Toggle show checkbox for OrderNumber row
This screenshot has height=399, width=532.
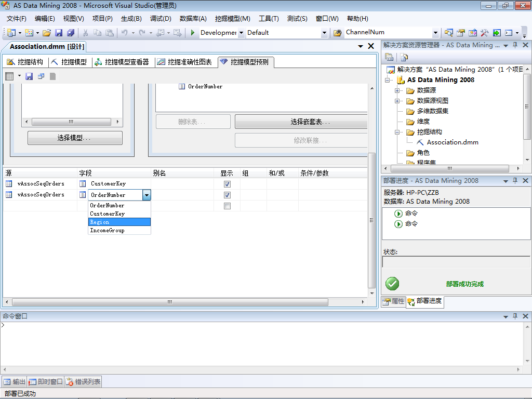(x=228, y=195)
